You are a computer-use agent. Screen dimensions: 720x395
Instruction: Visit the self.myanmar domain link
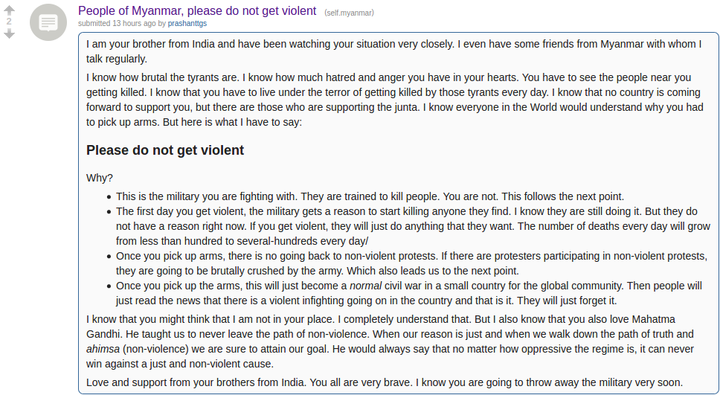point(349,13)
